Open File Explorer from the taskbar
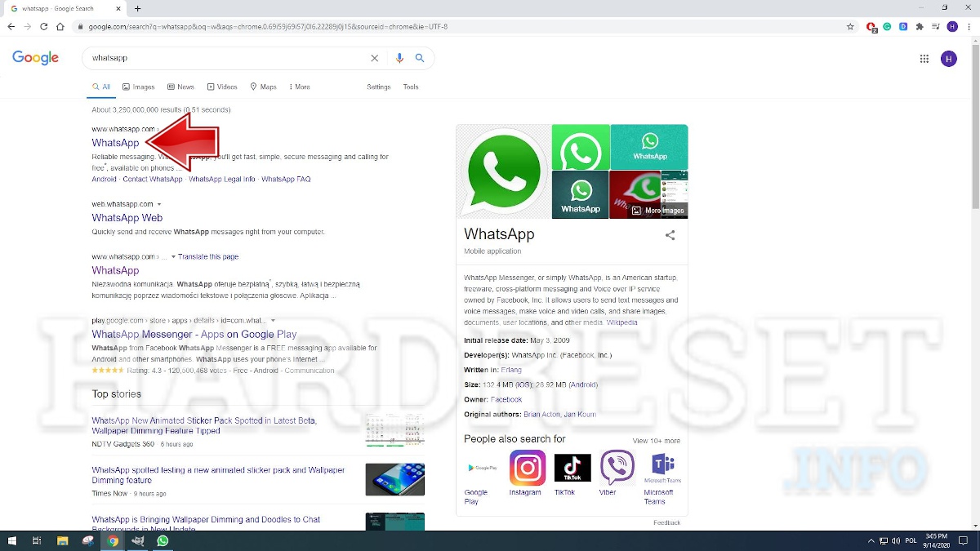Viewport: 980px width, 551px height. tap(62, 540)
